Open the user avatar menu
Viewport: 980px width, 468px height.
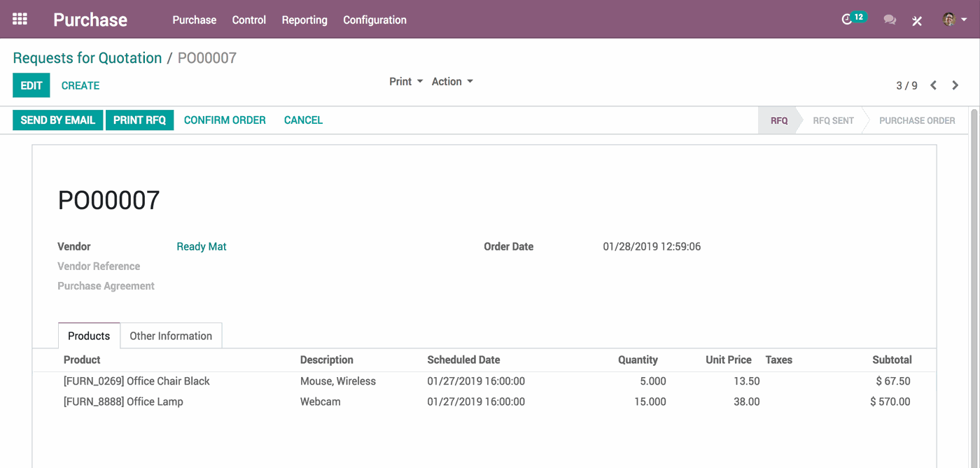click(953, 20)
